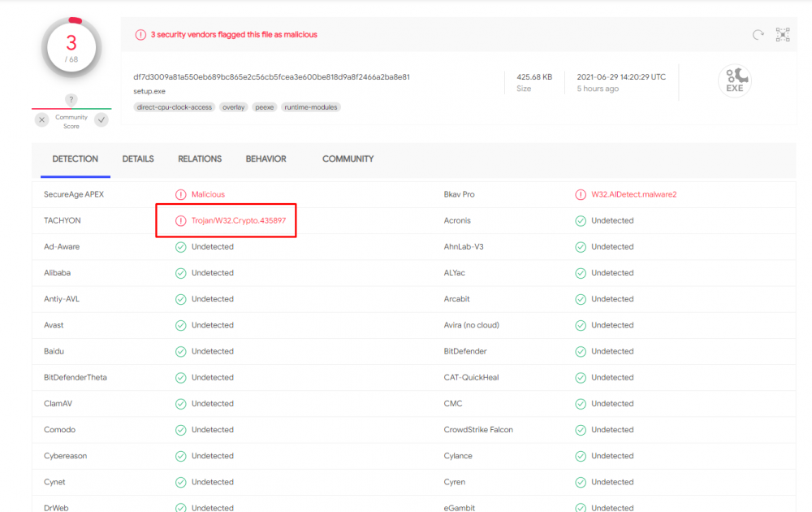
Task: View the COMMUNITY tab
Action: [348, 159]
